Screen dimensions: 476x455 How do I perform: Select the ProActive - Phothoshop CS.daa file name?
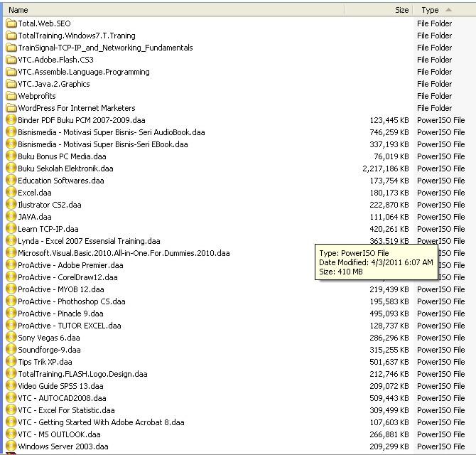(72, 301)
